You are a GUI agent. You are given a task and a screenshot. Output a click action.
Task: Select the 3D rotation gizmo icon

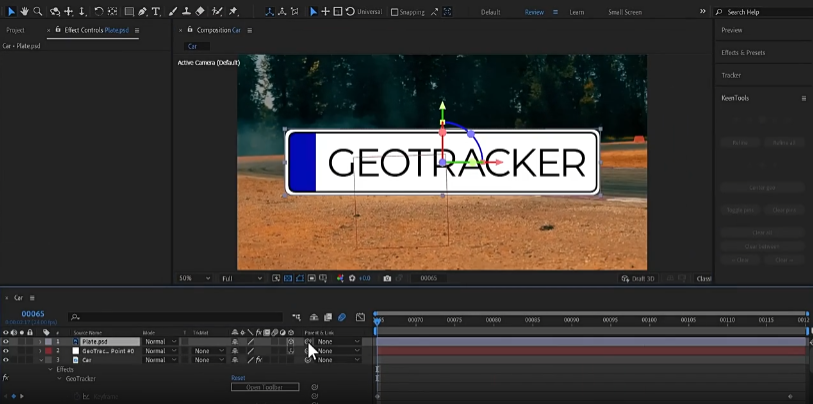(x=350, y=11)
